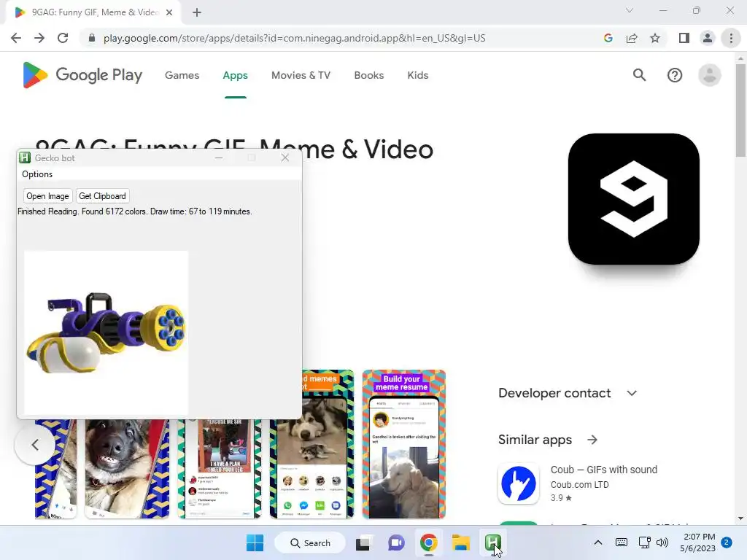Open the Chrome profile icon
This screenshot has width=747, height=560.
pos(708,38)
